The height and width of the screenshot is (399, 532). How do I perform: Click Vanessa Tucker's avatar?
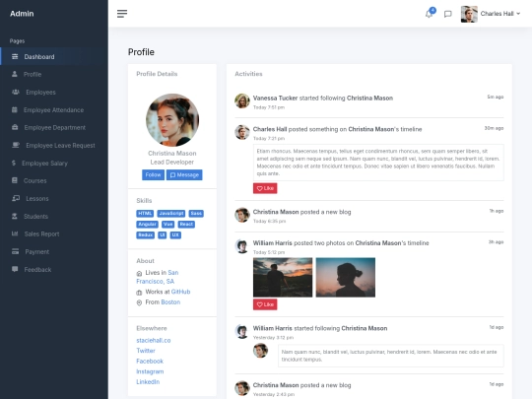pyautogui.click(x=242, y=100)
